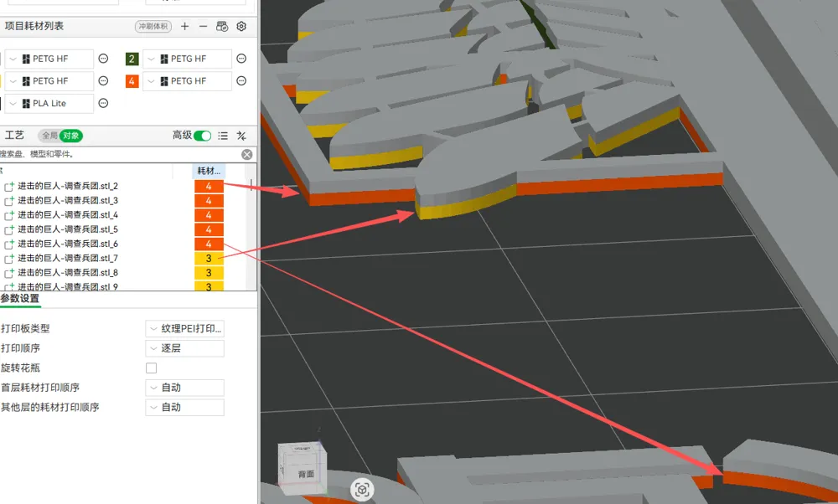Open PETG HF dropdown directly above PLA Lite
The image size is (838, 504).
pyautogui.click(x=49, y=80)
